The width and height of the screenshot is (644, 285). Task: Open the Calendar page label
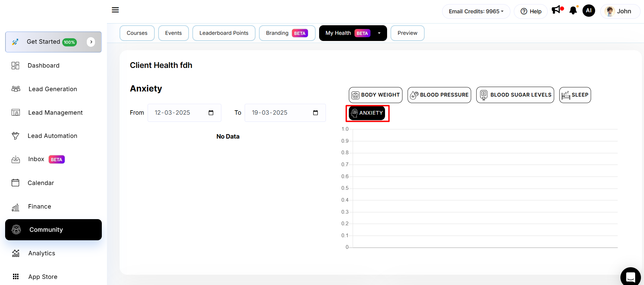[41, 183]
